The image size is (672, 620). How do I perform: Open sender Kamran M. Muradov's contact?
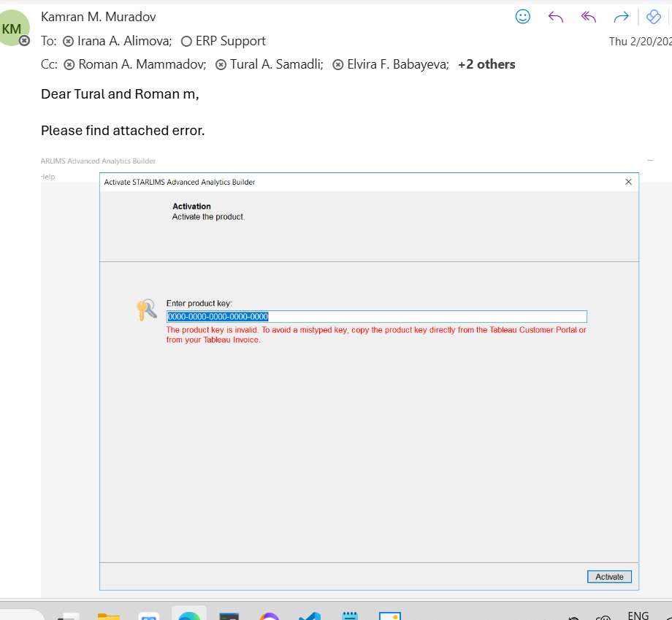pos(98,17)
